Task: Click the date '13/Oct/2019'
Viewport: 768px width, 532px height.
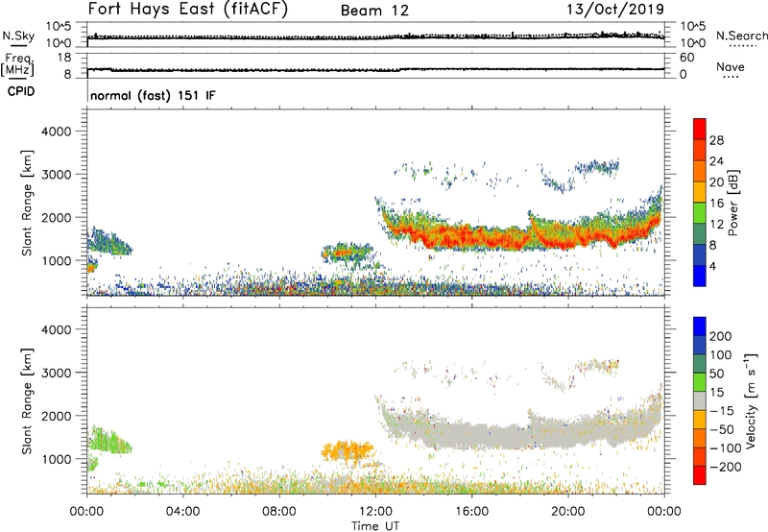Action: [x=615, y=10]
